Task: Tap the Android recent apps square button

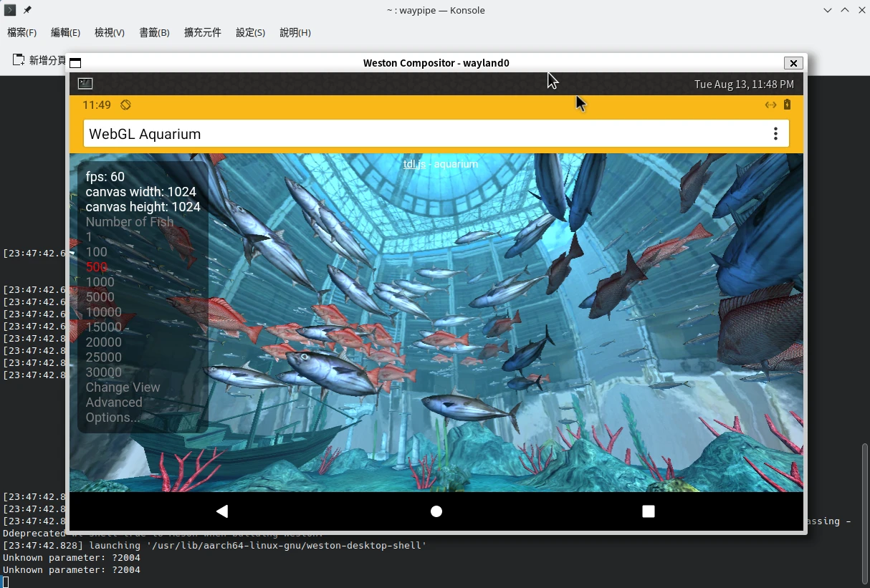Action: pos(648,511)
